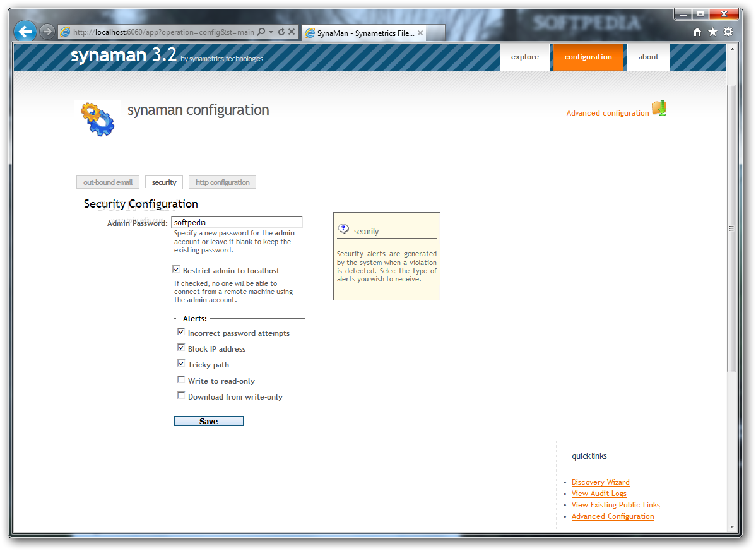This screenshot has height=551, width=756.
Task: Open the configuration navigation tab
Action: [x=588, y=57]
